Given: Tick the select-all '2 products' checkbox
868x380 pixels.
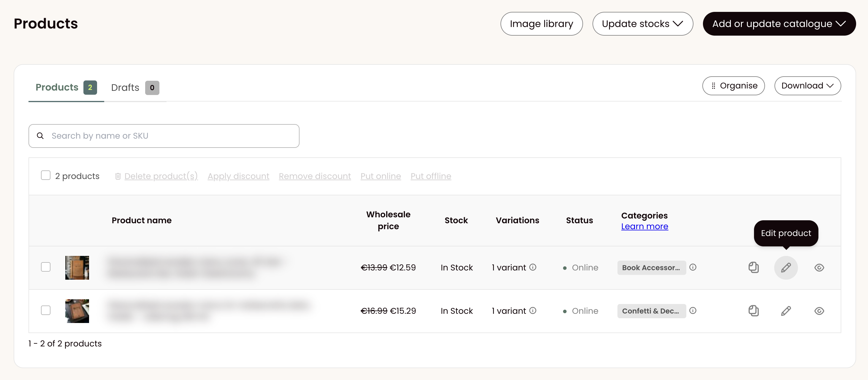Looking at the screenshot, I should point(45,175).
